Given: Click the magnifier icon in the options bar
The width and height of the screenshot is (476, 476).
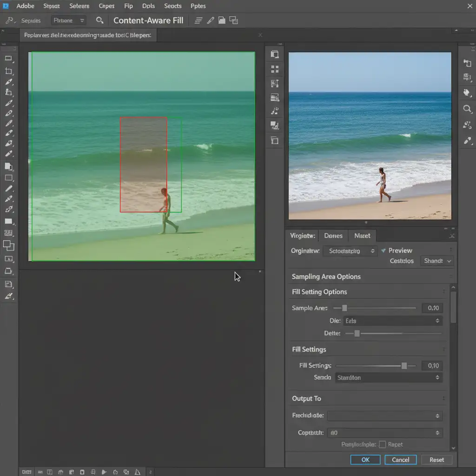Looking at the screenshot, I should 99,20.
